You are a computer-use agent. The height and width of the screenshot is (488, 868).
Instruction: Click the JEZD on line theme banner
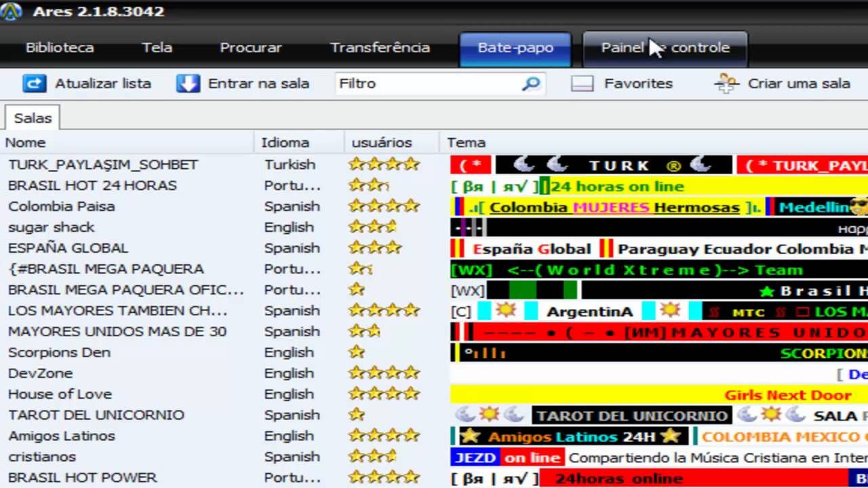click(x=507, y=457)
